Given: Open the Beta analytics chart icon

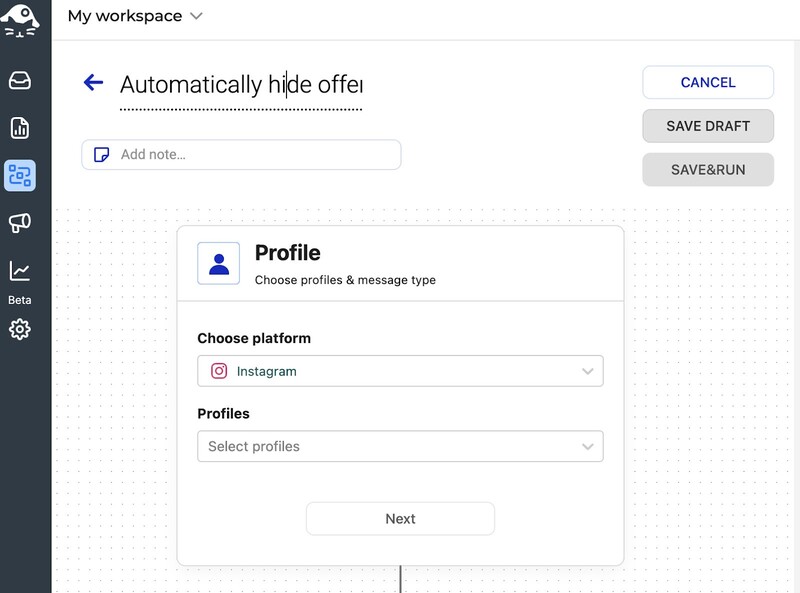Looking at the screenshot, I should (20, 270).
